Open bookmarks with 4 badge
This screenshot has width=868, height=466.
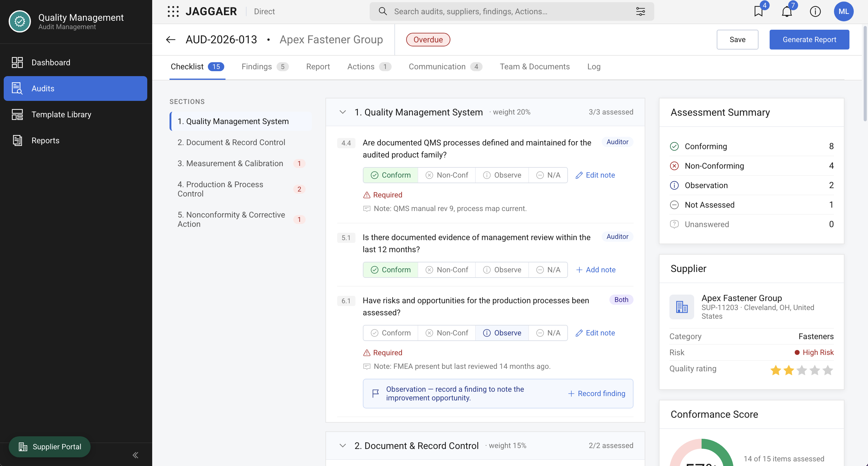[x=758, y=11]
